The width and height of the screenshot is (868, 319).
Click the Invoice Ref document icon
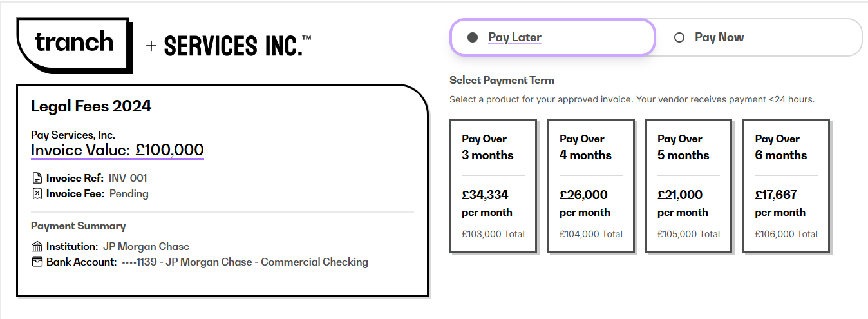point(37,178)
